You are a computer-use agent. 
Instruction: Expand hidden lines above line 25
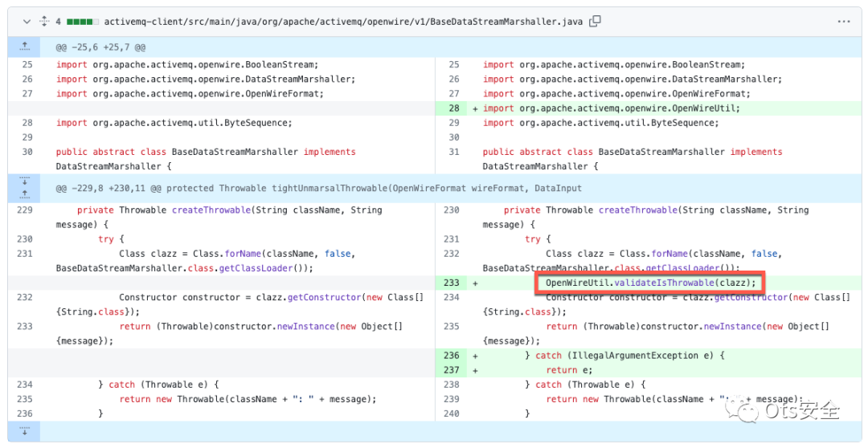click(24, 47)
